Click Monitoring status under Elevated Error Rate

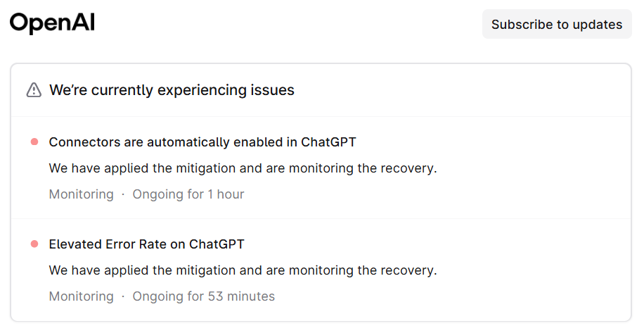(81, 296)
